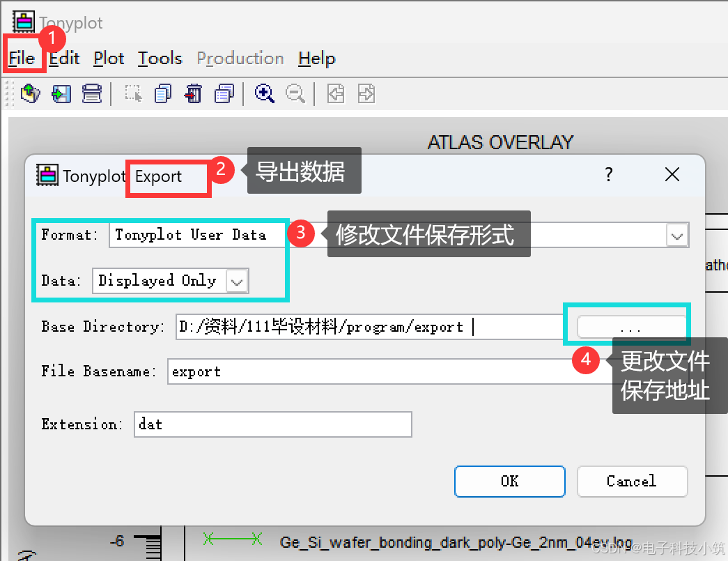The image size is (728, 561).
Task: Click the Tonyplot app icon in main title bar
Action: (x=24, y=22)
